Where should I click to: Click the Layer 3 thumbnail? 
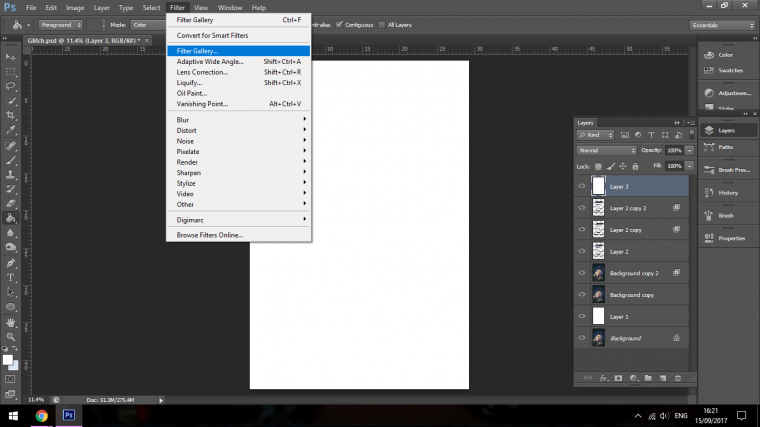point(599,186)
